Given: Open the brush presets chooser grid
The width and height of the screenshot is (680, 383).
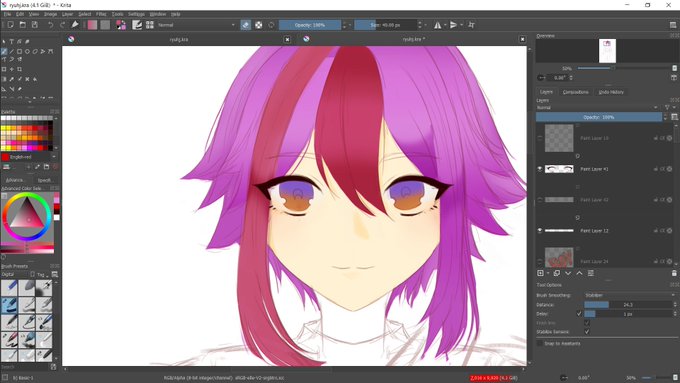Looking at the screenshot, I should [150, 25].
